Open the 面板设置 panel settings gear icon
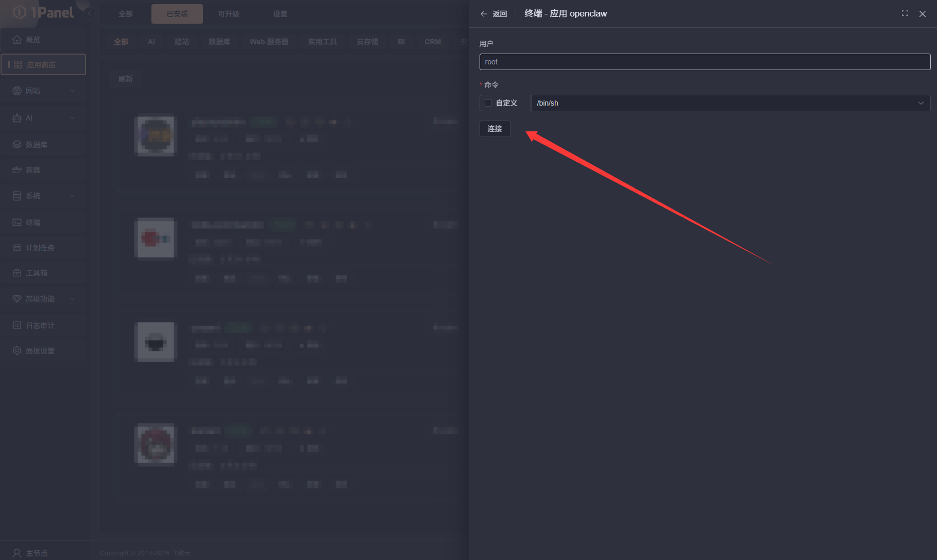The width and height of the screenshot is (937, 560). [x=17, y=350]
